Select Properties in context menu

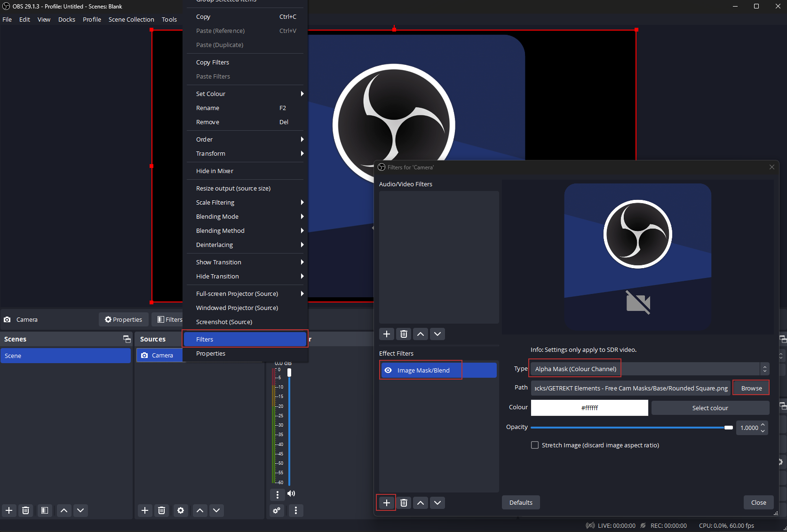click(x=246, y=353)
